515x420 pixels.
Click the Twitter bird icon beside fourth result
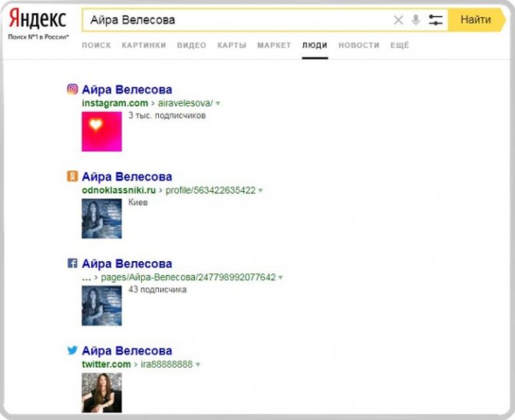pyautogui.click(x=72, y=350)
